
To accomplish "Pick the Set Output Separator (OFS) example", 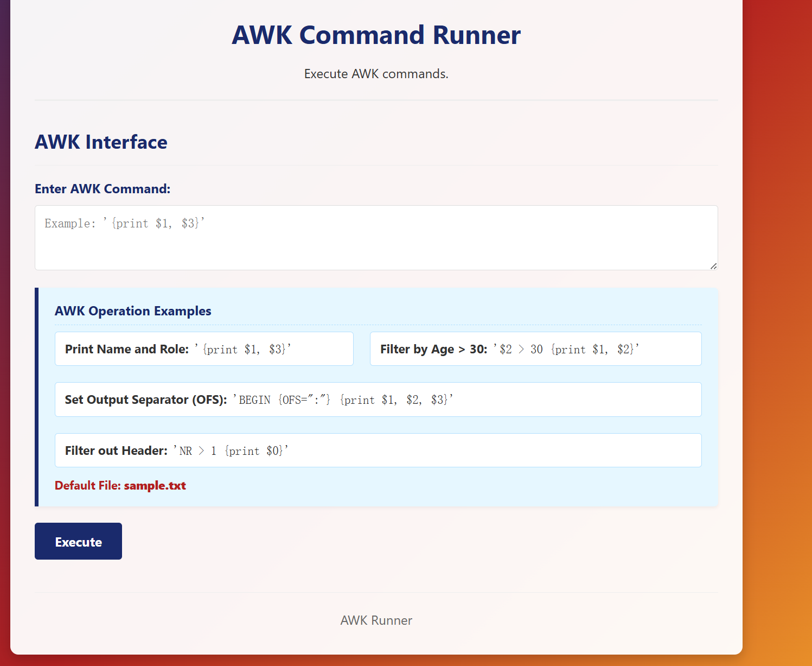I will click(x=378, y=399).
